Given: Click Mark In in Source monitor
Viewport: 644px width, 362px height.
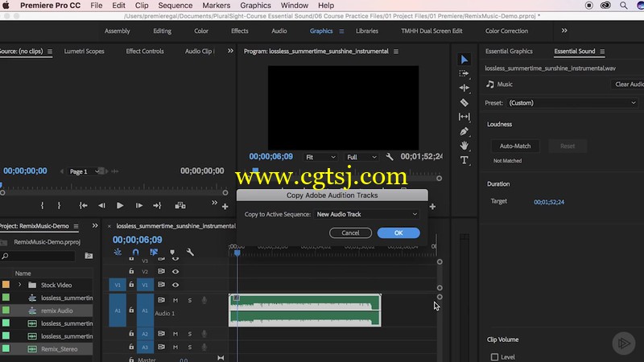Looking at the screenshot, I should click(x=43, y=206).
